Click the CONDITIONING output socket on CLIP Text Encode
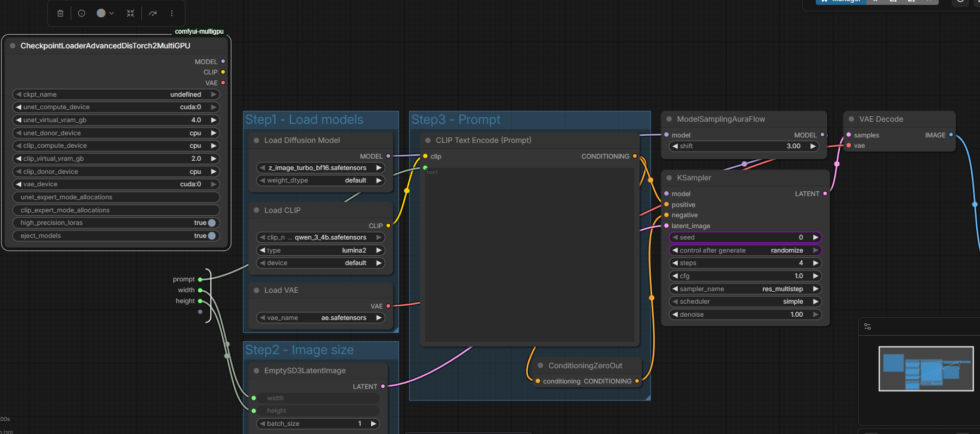Screen dimensions: 980x434 (x=634, y=156)
